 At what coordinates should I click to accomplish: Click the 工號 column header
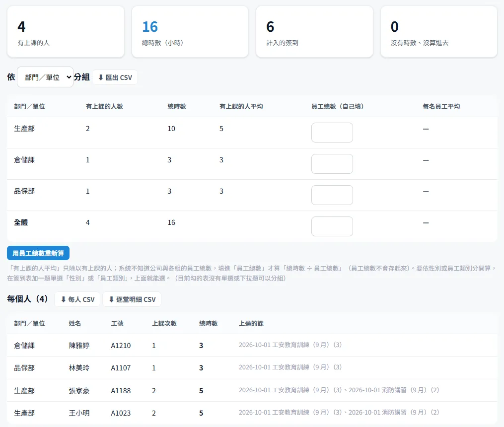point(117,323)
